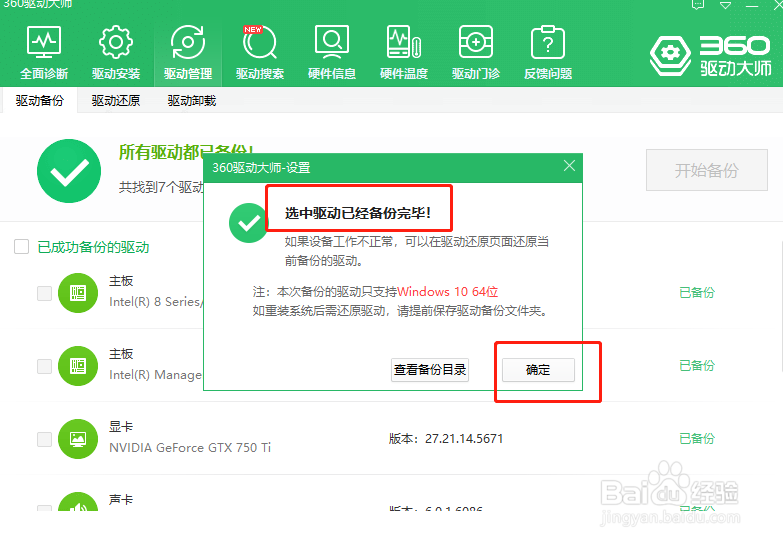The height and width of the screenshot is (544, 783).
Task: Click the large green checkmark status icon
Action: (x=69, y=171)
